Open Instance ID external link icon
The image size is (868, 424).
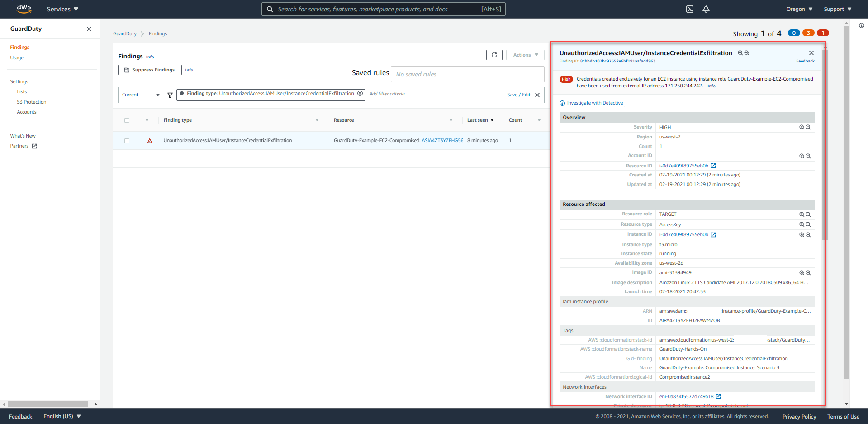click(713, 235)
